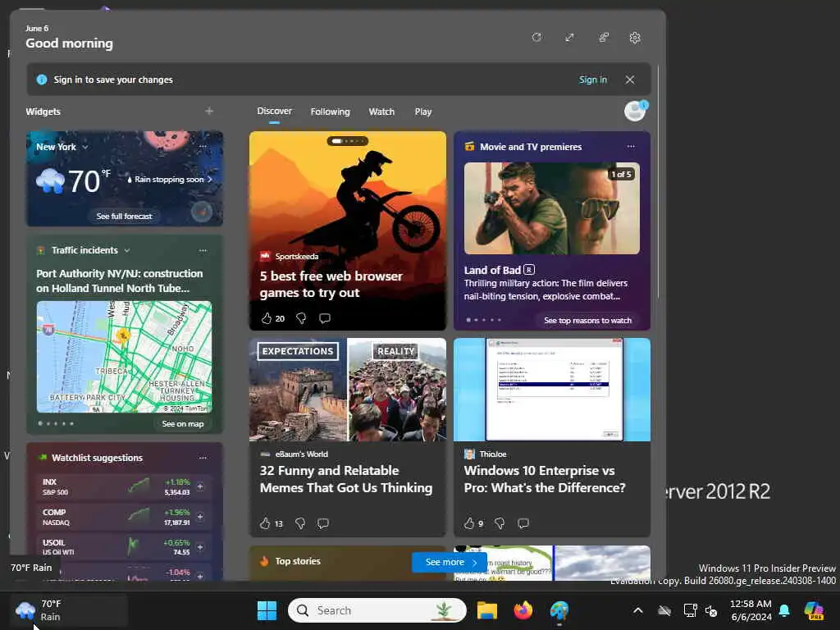This screenshot has width=840, height=630.
Task: Add INX S&P 500 to watchlist
Action: point(200,486)
